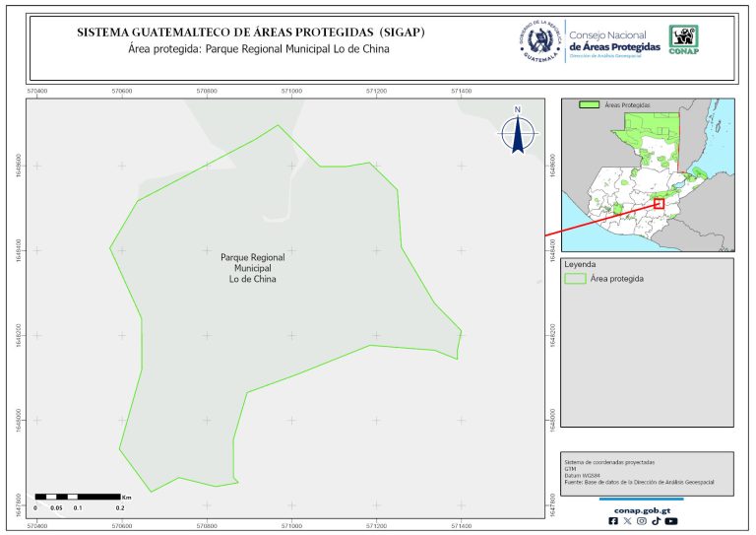Screen dimensions: 756x535
Task: Open the conap.gob.gt website link
Action: 643,509
